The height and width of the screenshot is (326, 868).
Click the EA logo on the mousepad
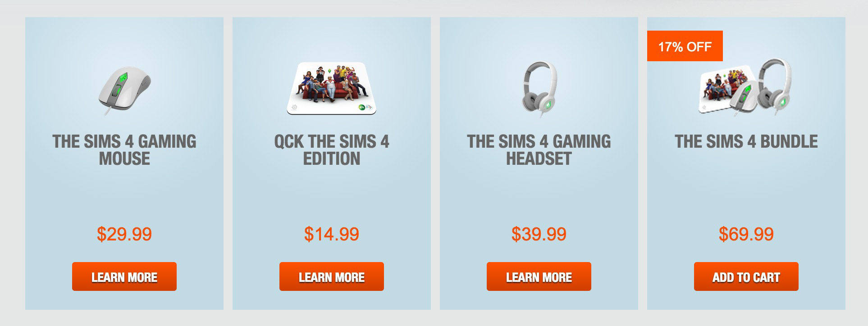pyautogui.click(x=361, y=107)
